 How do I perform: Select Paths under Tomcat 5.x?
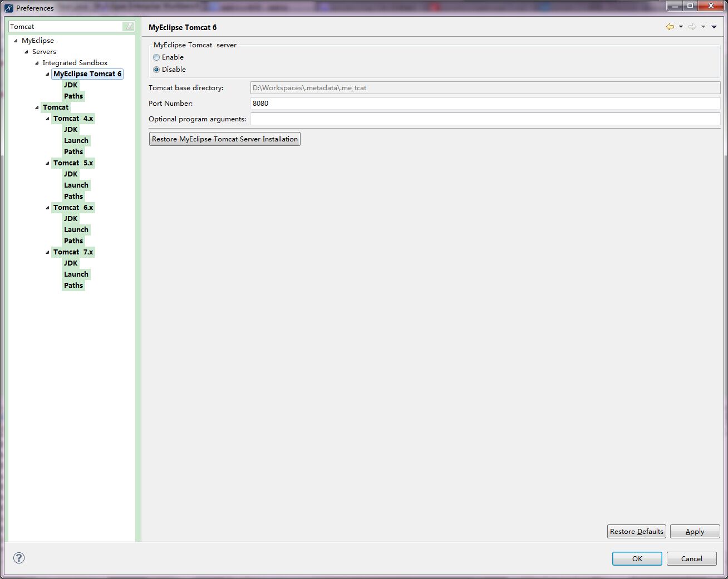coord(73,196)
